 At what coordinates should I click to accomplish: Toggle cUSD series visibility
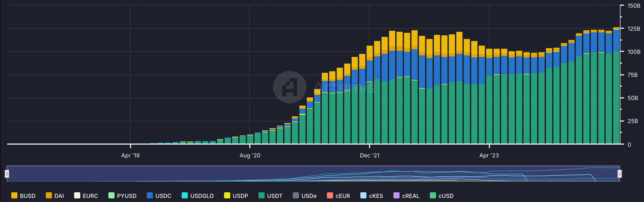pos(442,196)
